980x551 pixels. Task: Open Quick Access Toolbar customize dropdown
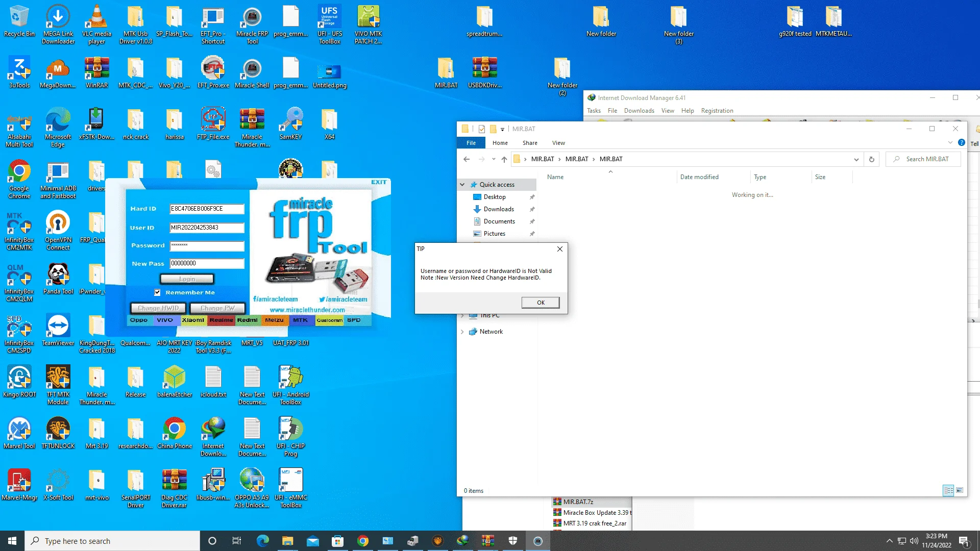pyautogui.click(x=502, y=129)
